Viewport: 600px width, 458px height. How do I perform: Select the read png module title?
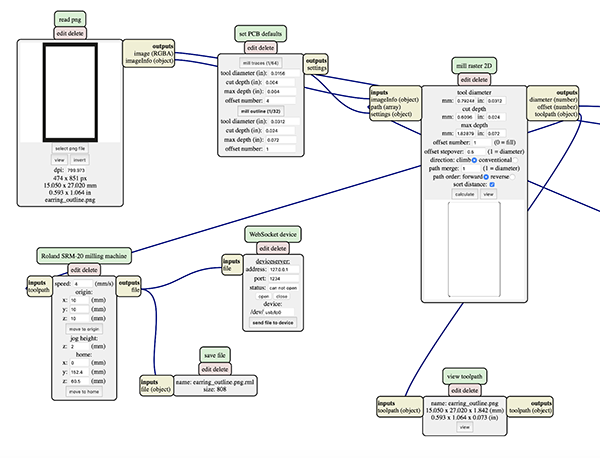[x=70, y=19]
